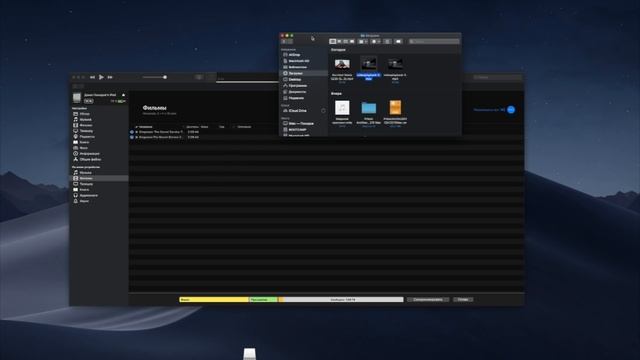Select third video file under Сегодня

pos(395,64)
